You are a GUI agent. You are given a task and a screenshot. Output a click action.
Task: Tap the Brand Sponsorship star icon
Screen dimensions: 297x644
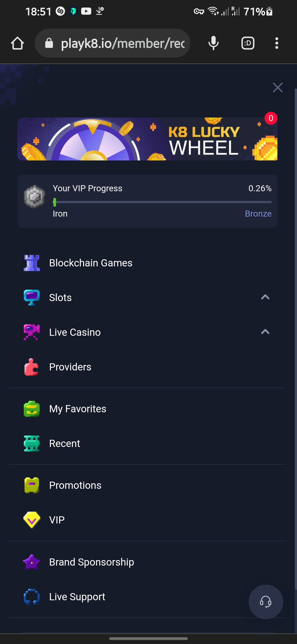32,562
